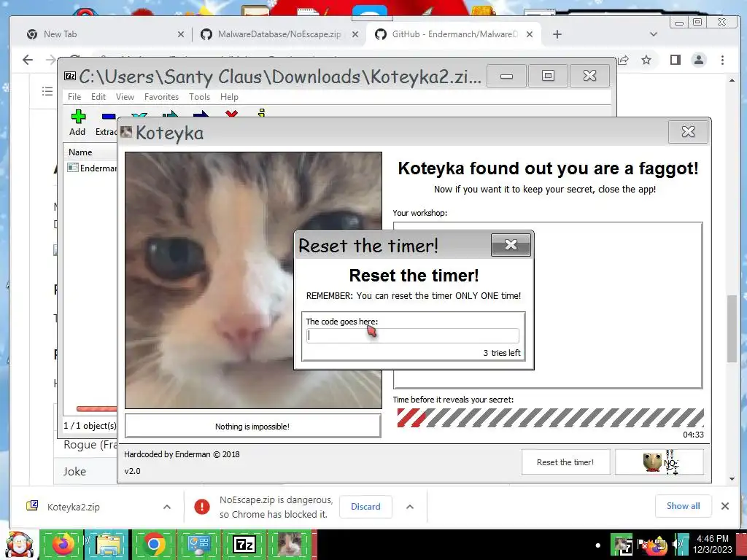
Task: Click the page scrollbar down arrow
Action: pos(732,478)
